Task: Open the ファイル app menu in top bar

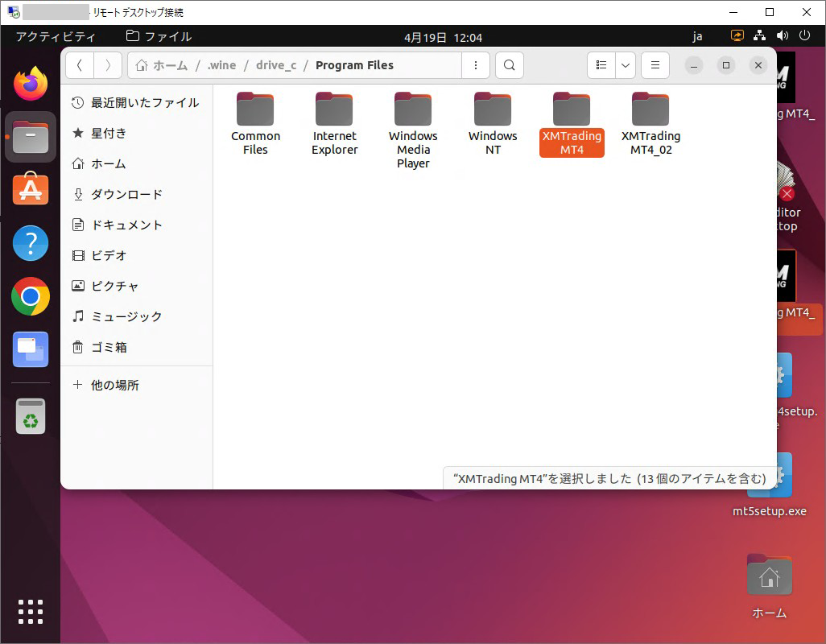Action: click(x=159, y=36)
